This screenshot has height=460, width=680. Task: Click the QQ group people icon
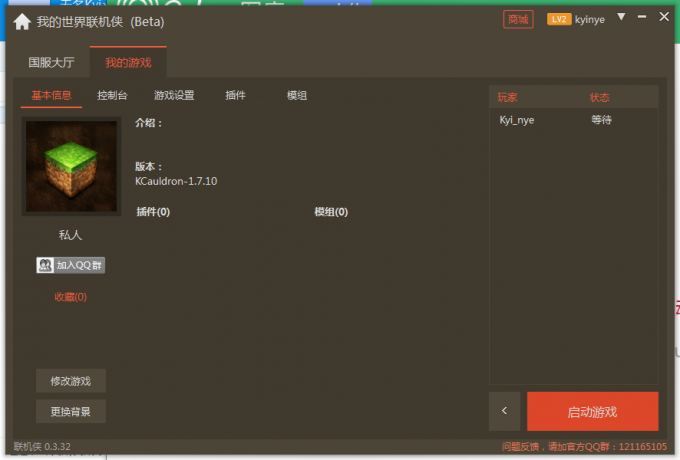click(x=45, y=265)
